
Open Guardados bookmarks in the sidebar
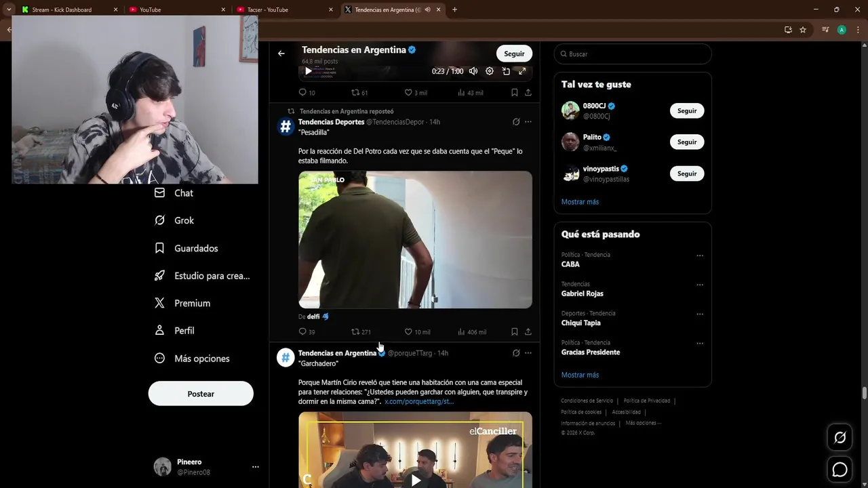point(186,248)
